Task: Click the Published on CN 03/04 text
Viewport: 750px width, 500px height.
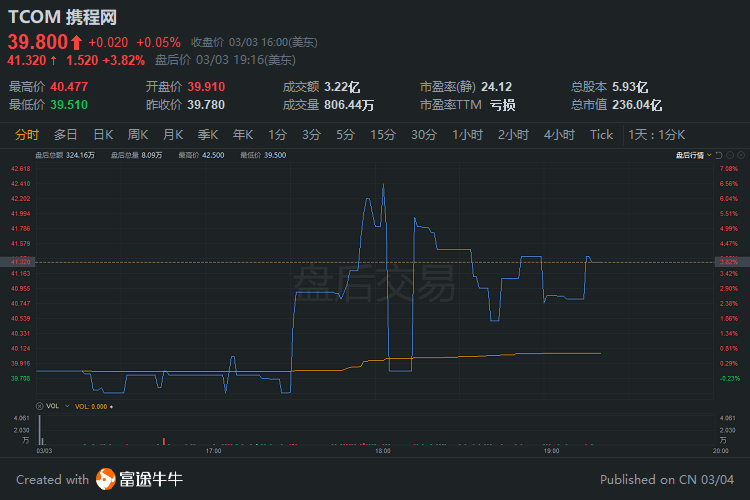Action: (667, 479)
